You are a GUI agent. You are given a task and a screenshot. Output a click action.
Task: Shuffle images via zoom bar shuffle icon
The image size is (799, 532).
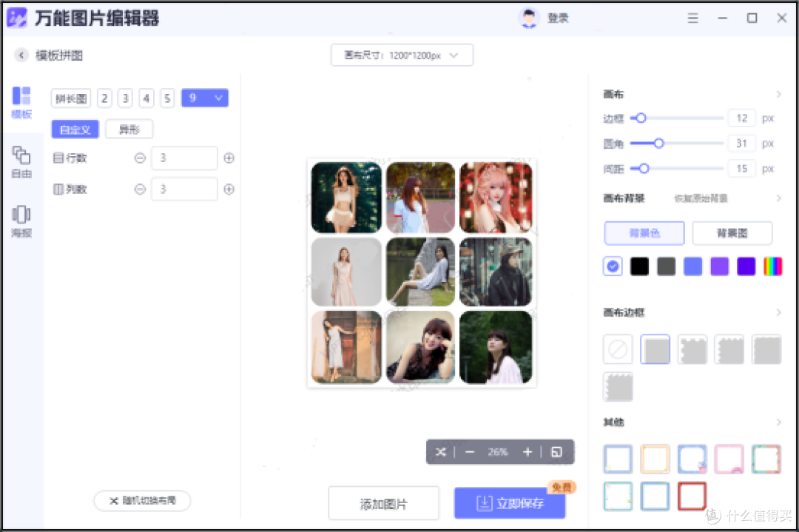[x=441, y=451]
